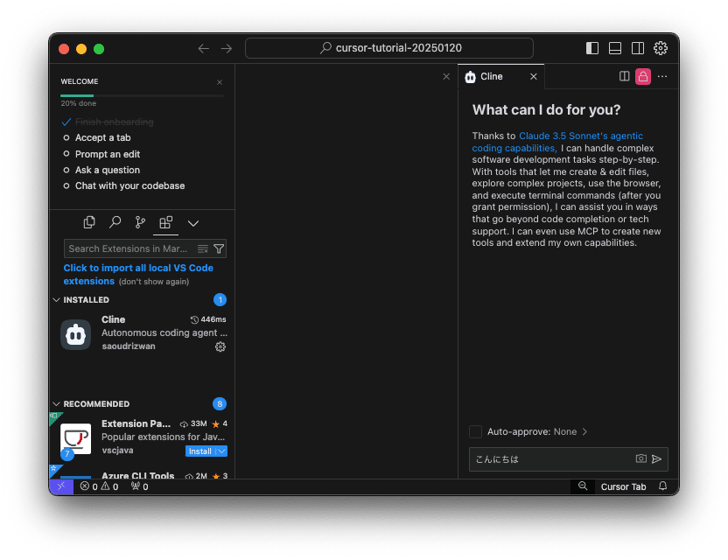The width and height of the screenshot is (728, 560).
Task: Click saoudrizwan publisher name
Action: (129, 346)
